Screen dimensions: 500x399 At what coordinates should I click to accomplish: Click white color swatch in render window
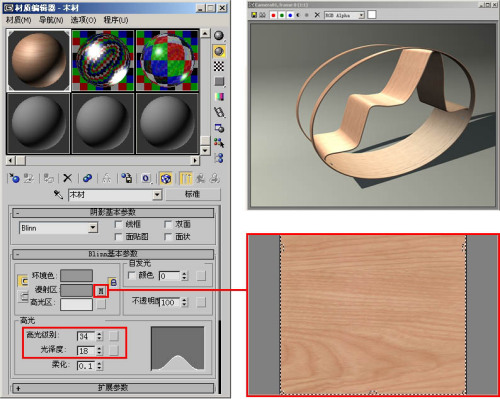tap(372, 15)
